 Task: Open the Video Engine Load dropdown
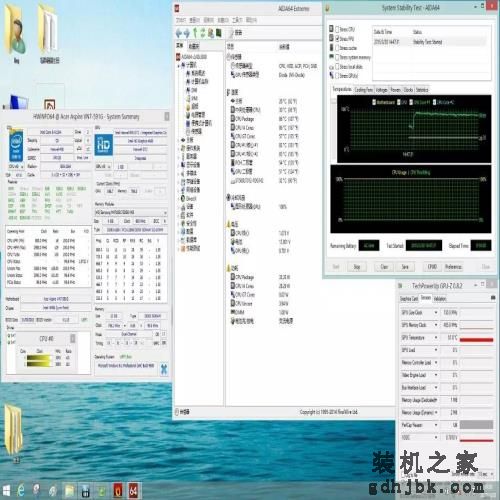(436, 375)
